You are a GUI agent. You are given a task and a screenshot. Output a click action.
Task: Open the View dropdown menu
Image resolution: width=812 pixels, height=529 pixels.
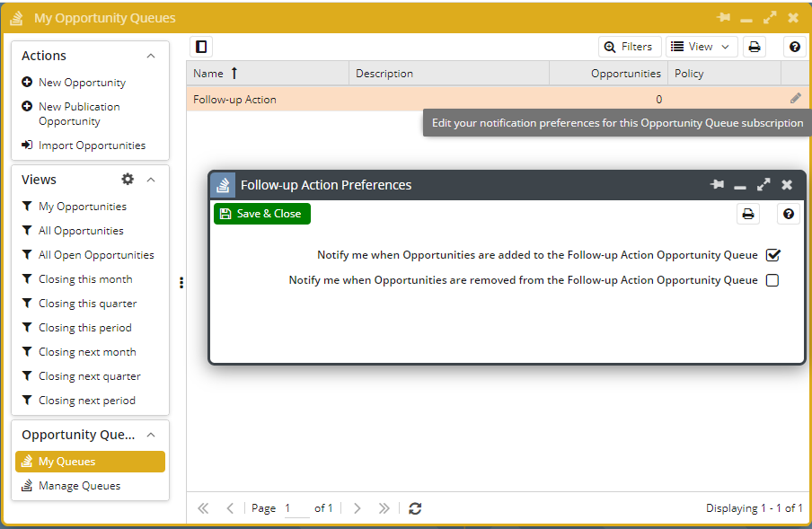coord(702,46)
